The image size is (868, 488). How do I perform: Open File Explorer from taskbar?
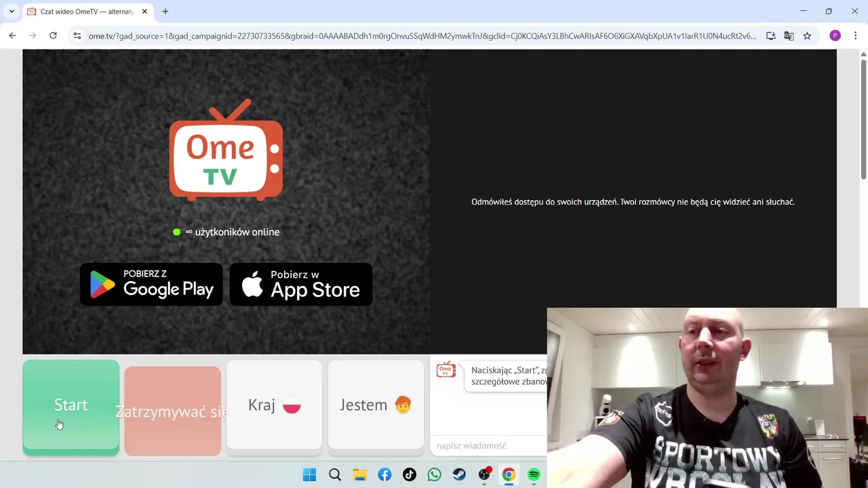click(x=359, y=475)
